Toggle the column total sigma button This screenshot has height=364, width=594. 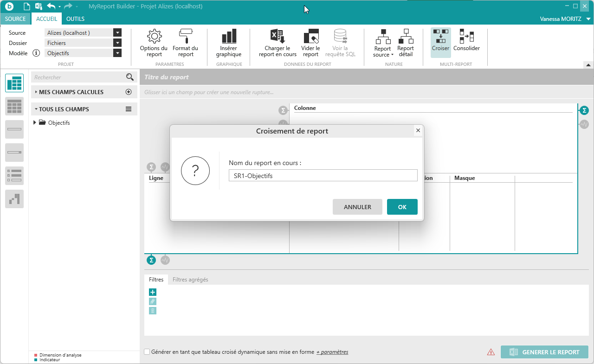283,110
